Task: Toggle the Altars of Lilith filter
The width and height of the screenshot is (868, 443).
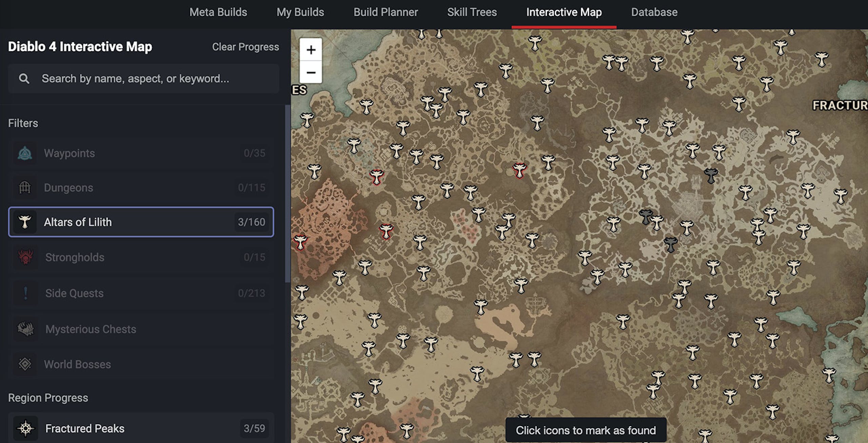Action: pos(141,222)
